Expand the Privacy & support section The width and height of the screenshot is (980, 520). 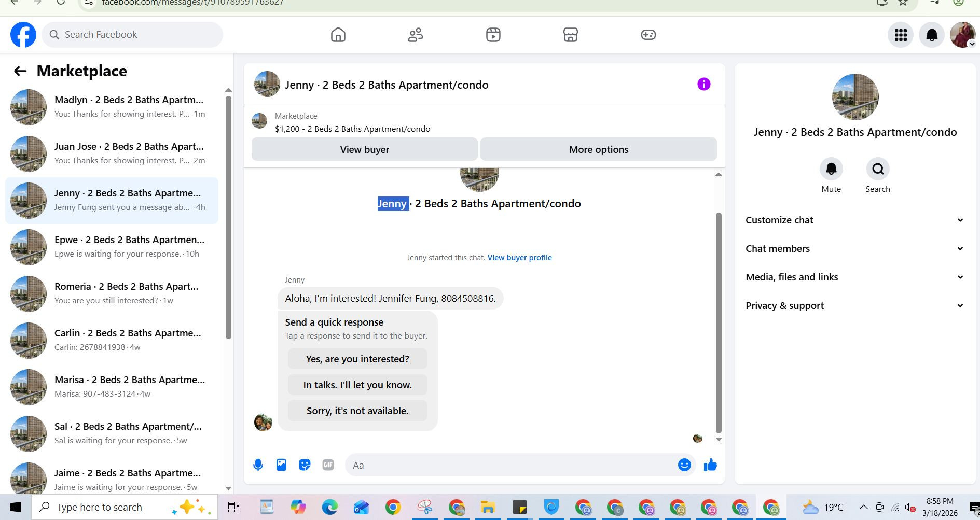pos(855,306)
